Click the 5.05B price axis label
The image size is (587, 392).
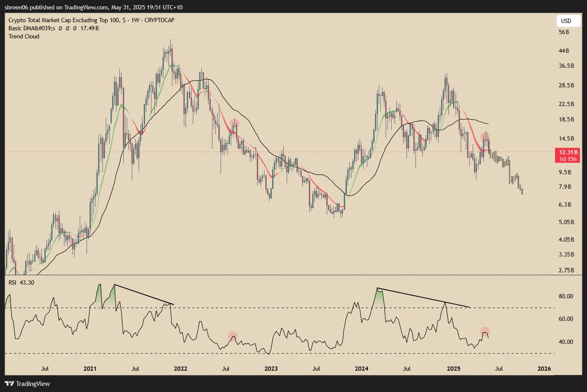tap(565, 222)
